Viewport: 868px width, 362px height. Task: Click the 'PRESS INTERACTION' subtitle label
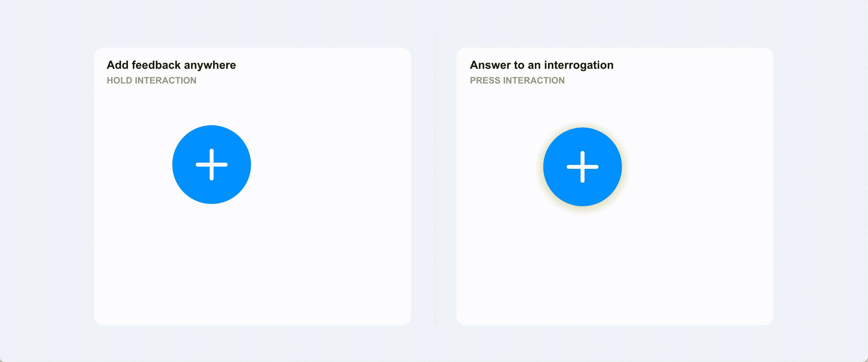517,80
